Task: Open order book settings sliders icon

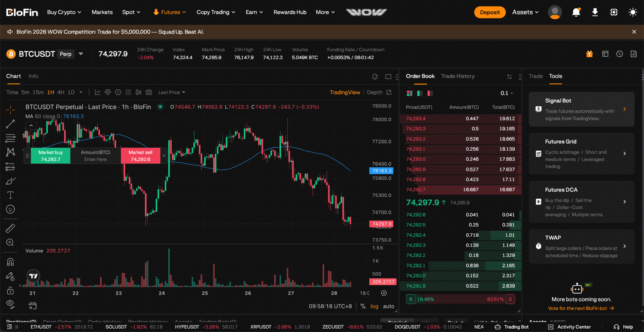Action: click(x=509, y=76)
